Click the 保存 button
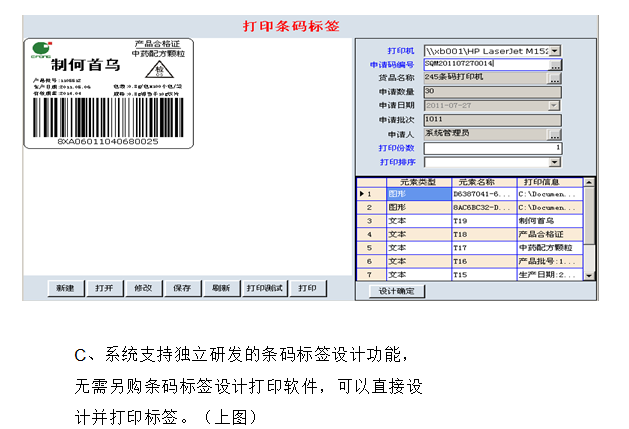 pyautogui.click(x=182, y=288)
